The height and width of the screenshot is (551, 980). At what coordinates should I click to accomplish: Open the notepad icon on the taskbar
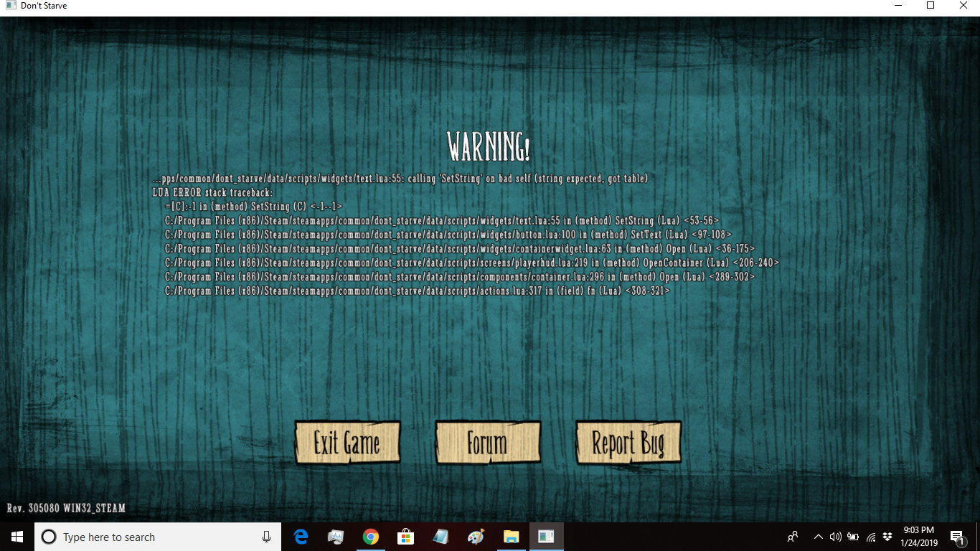(x=440, y=537)
